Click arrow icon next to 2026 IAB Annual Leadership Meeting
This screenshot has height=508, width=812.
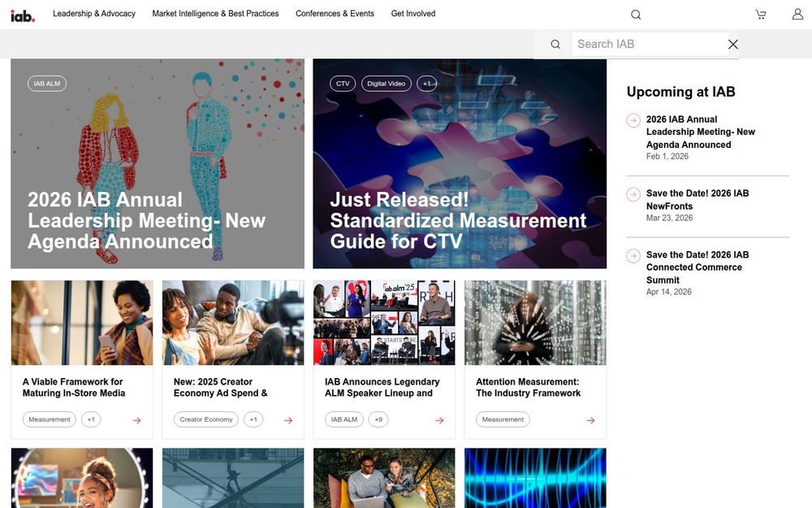(633, 120)
